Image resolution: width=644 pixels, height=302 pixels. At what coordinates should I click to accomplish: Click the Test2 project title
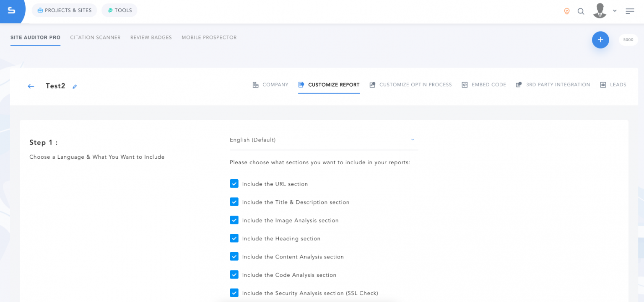(55, 86)
